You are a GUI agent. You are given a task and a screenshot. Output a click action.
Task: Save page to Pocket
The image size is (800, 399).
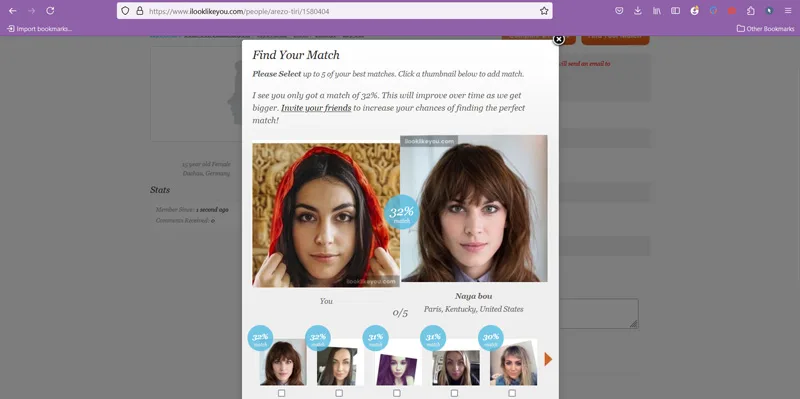tap(619, 11)
